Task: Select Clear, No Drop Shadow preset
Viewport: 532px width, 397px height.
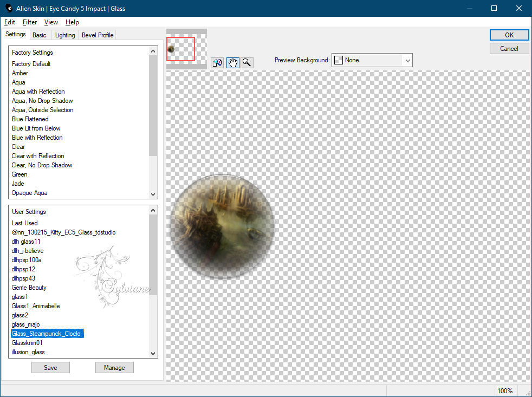Action: click(x=42, y=165)
